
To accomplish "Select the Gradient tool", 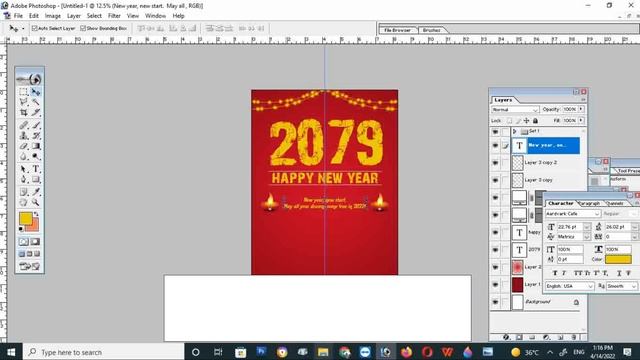I will (36, 146).
